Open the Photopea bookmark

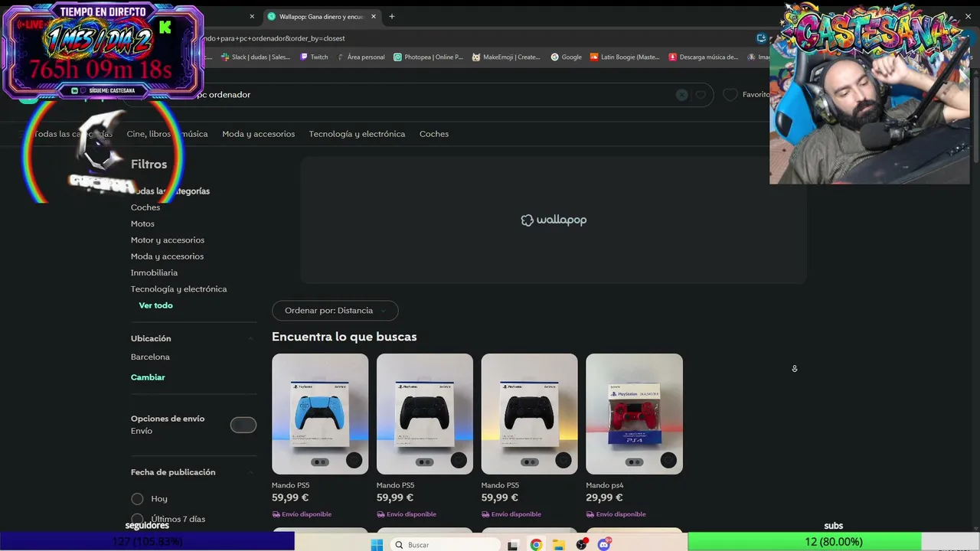click(428, 57)
